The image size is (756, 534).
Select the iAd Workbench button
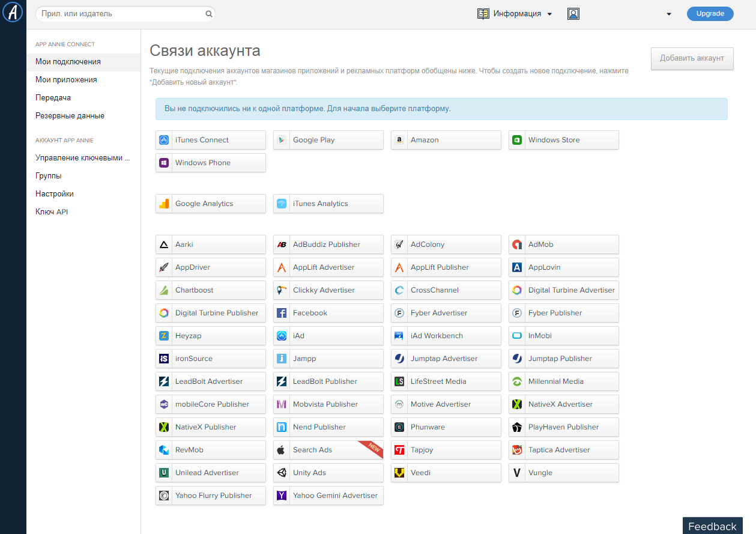(446, 336)
